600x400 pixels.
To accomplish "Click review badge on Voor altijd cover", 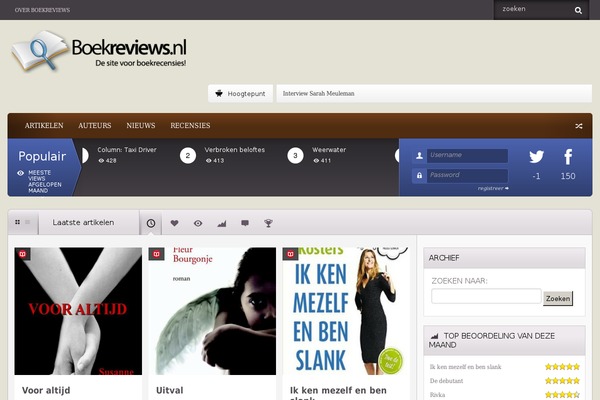I will (x=23, y=254).
